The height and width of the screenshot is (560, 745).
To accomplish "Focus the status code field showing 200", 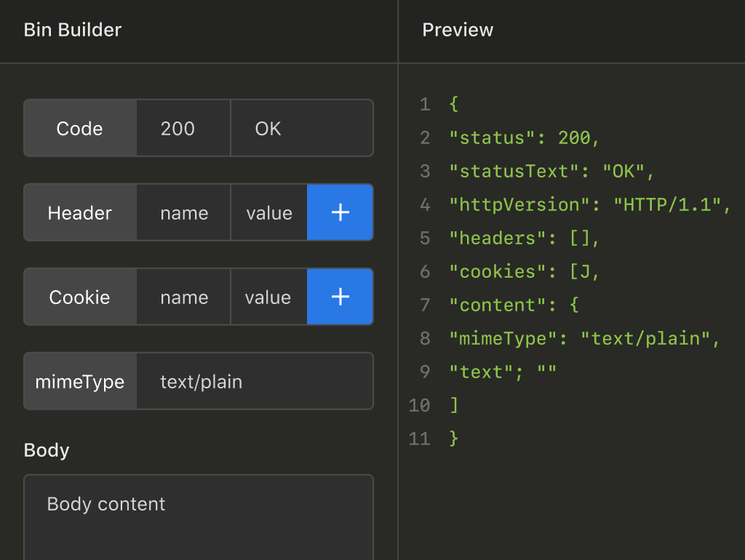I will [x=183, y=129].
